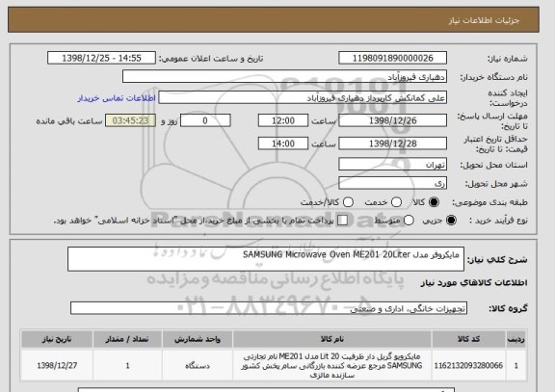Click the طبقه بندی موضوعی label
The image size is (555, 392).
(x=489, y=202)
